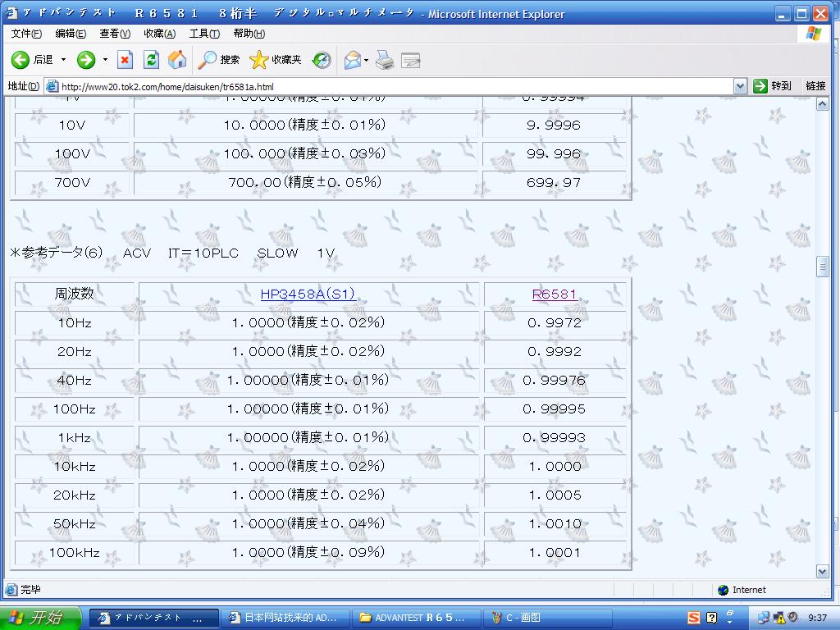Select the 0.9972 R6581 value
840x630 pixels.
(x=555, y=322)
